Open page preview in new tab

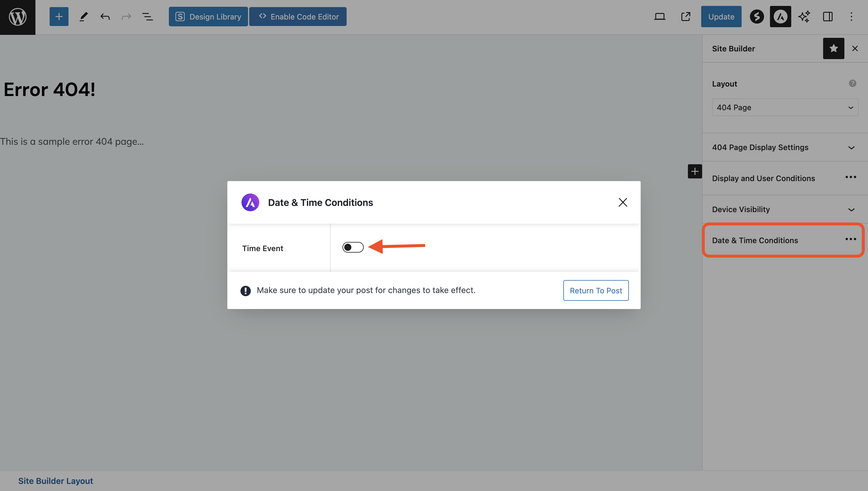point(686,17)
